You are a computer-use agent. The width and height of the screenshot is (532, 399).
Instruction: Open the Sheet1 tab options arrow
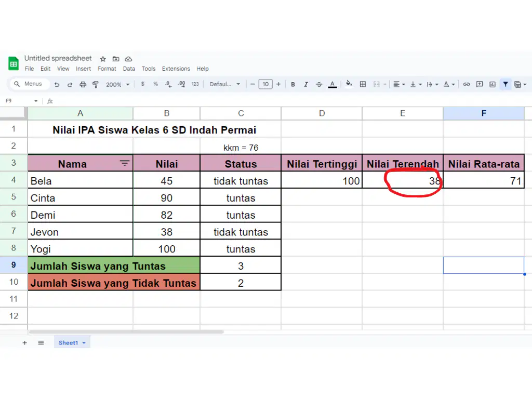click(84, 343)
